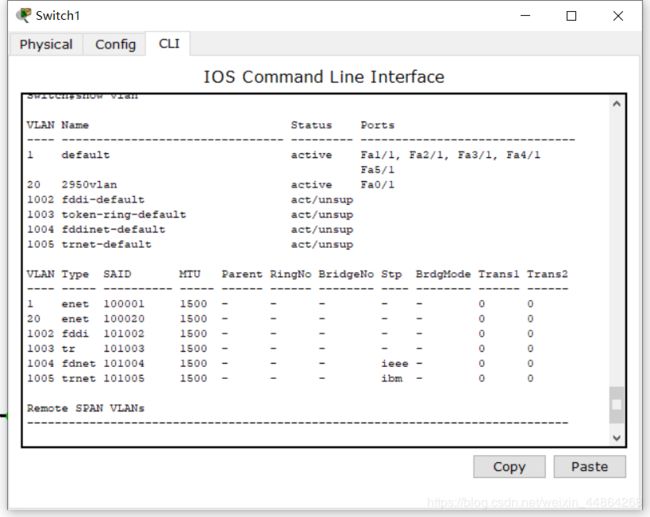Image resolution: width=650 pixels, height=517 pixels.
Task: Open the Config tab
Action: pos(115,44)
